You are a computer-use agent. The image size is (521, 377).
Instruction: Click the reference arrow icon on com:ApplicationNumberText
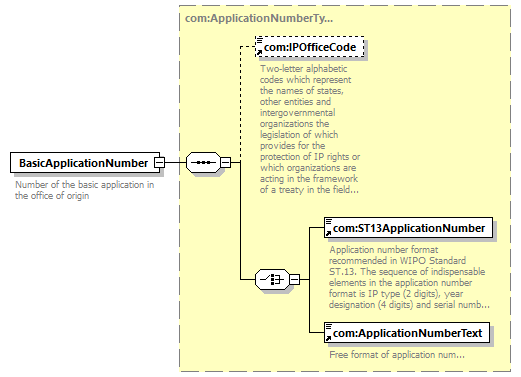pos(328,339)
